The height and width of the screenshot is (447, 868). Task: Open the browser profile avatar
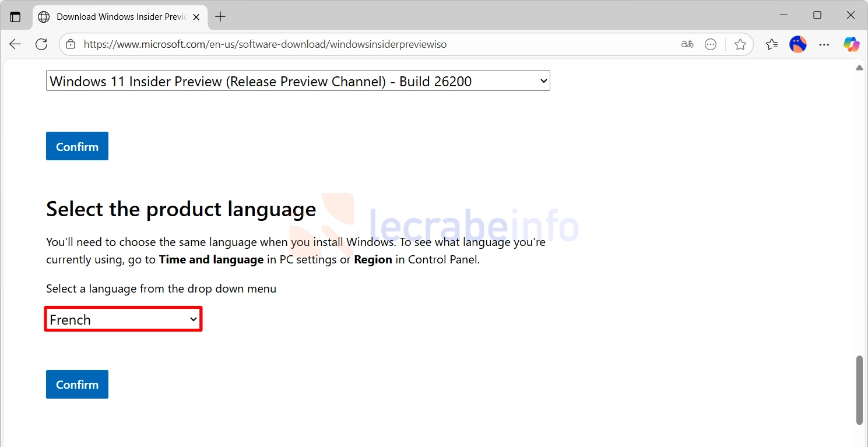[798, 44]
